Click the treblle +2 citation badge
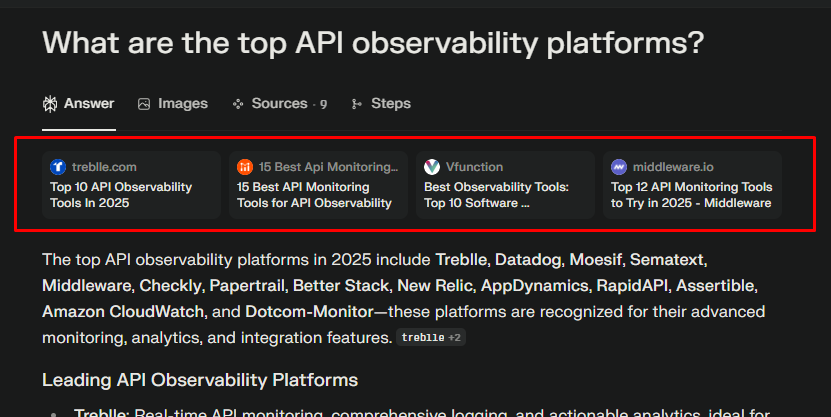 431,338
